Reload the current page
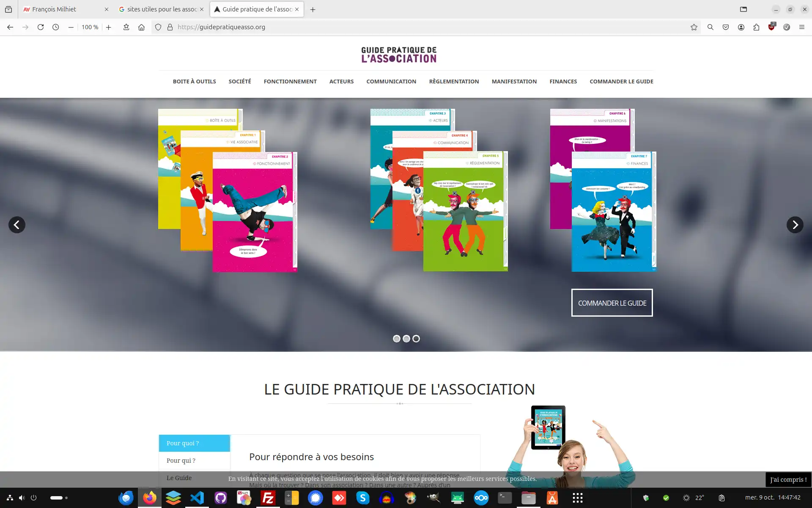 [x=41, y=27]
